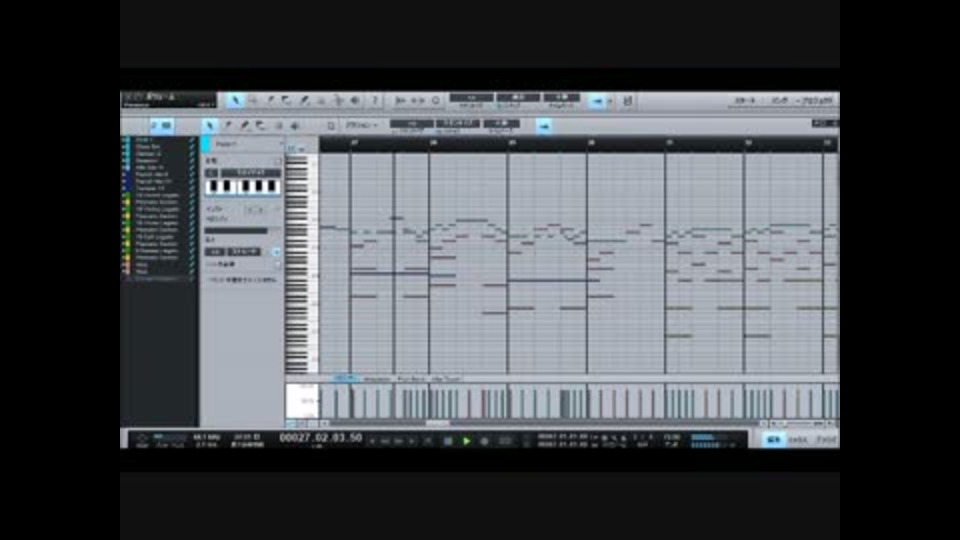Open the dropdown arrow beside top autoscroll button
Screen dimensions: 960x540
pyautogui.click(x=610, y=101)
